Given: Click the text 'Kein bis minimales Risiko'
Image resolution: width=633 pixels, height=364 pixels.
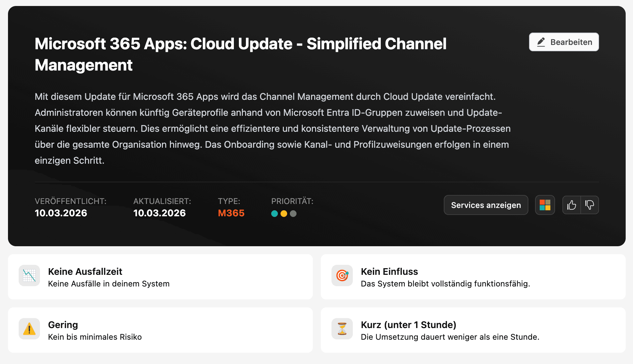Looking at the screenshot, I should coord(95,337).
